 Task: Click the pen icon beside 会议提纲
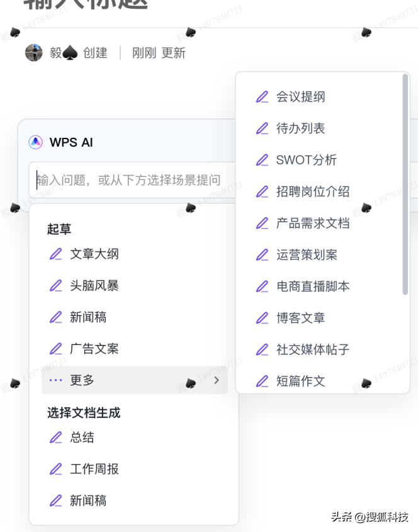(262, 97)
